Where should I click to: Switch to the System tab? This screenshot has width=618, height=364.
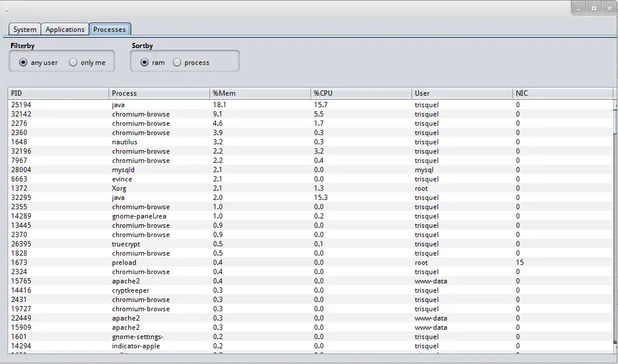tap(25, 30)
